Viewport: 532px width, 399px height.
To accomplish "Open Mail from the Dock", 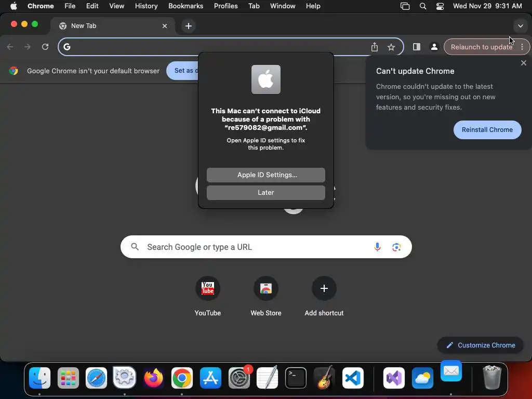I will pyautogui.click(x=451, y=371).
